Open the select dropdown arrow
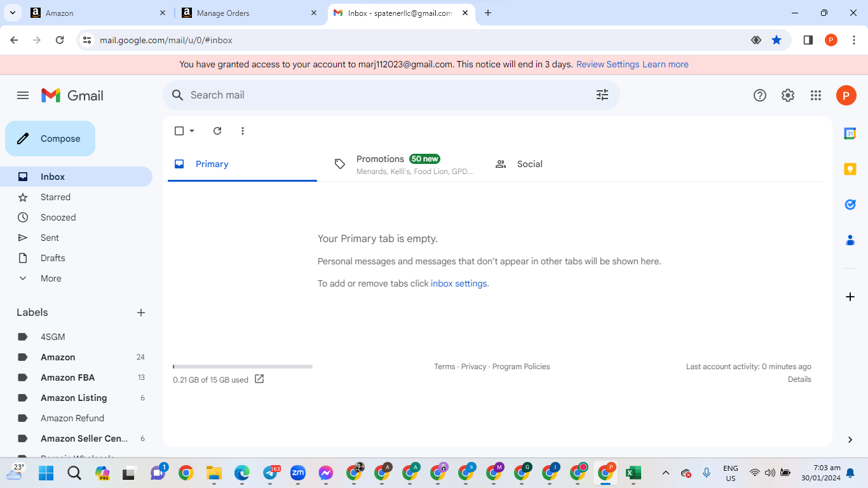Image resolution: width=868 pixels, height=488 pixels. 192,131
